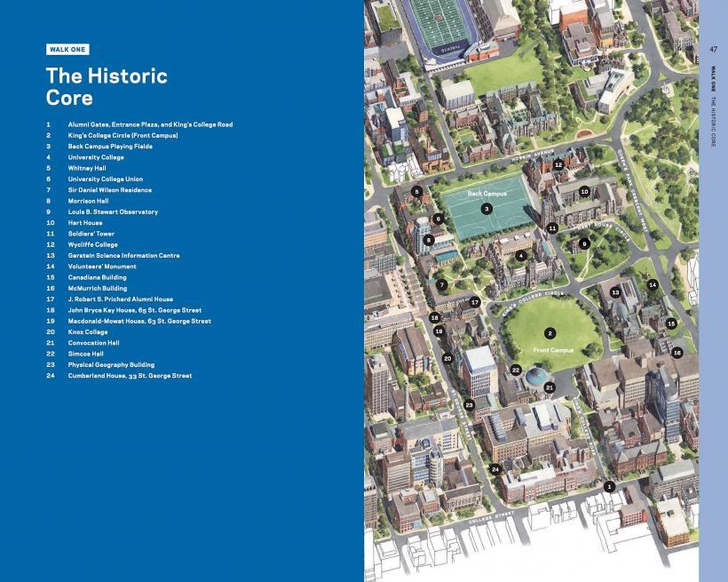Select map marker number 5
The image size is (728, 582).
point(416,191)
